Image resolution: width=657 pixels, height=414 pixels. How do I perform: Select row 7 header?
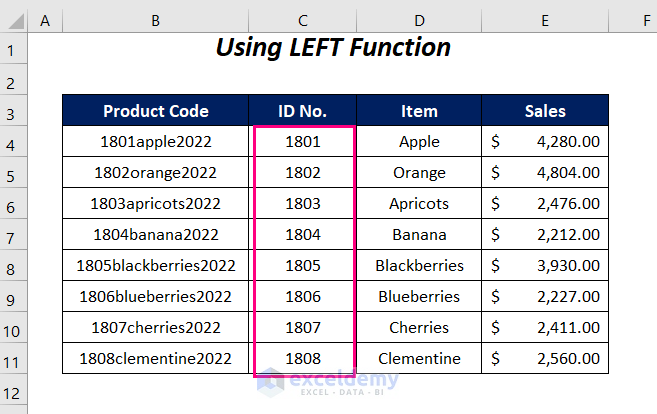(x=14, y=235)
